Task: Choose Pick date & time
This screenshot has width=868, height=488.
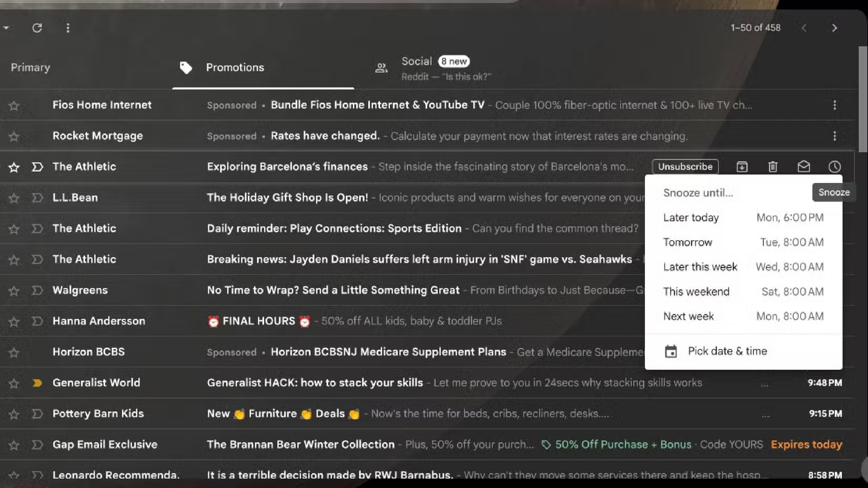Action: pyautogui.click(x=727, y=350)
